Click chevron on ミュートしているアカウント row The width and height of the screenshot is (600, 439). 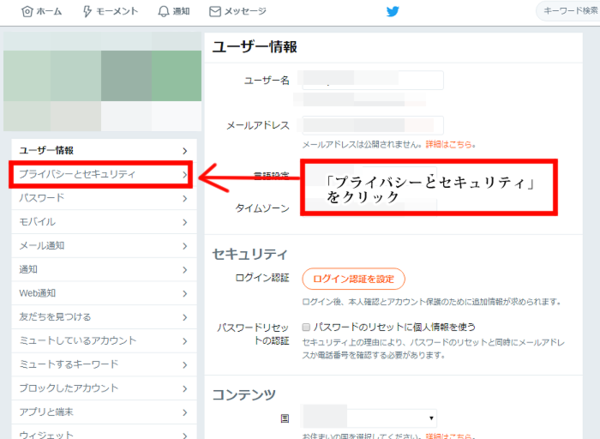tap(185, 341)
